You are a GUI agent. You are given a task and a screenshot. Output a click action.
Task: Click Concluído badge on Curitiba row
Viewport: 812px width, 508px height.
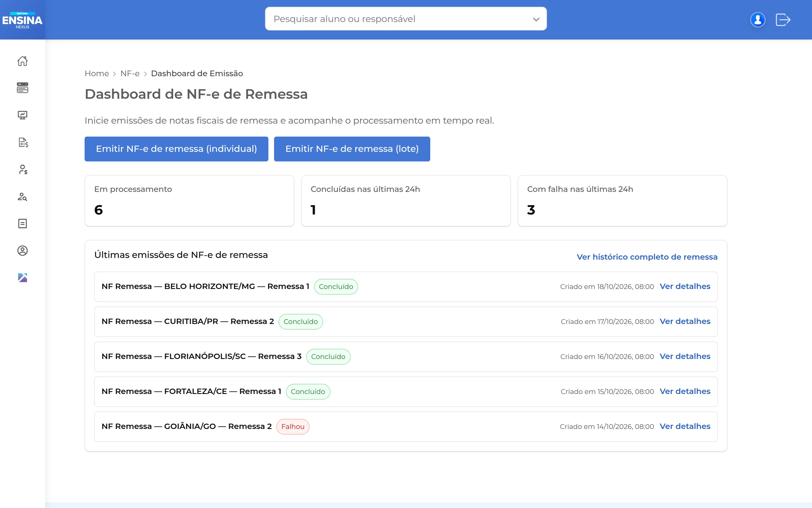click(x=301, y=321)
